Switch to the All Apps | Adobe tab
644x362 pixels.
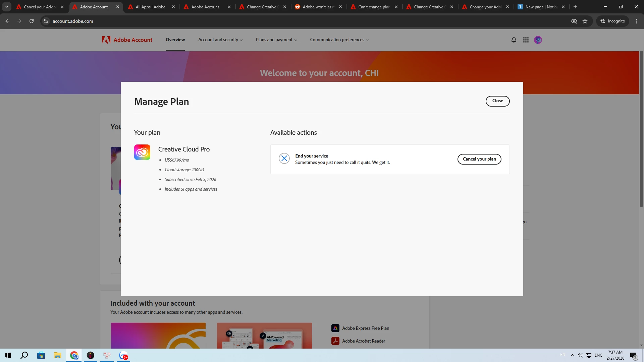tap(151, 7)
